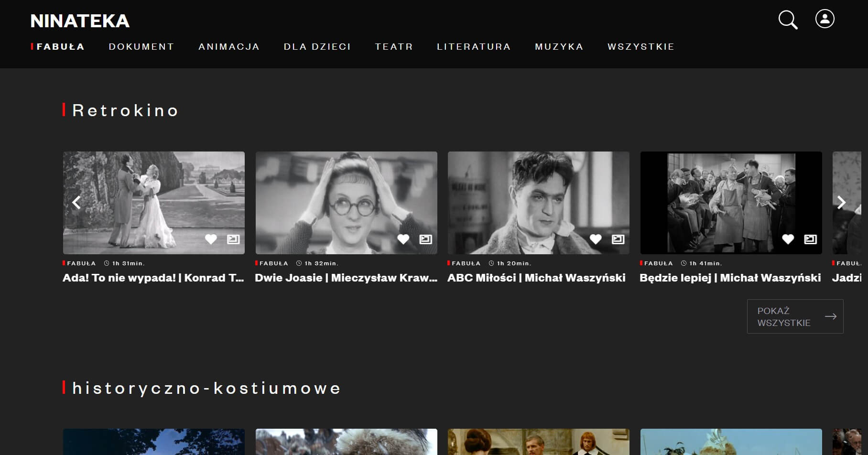Viewport: 868px width, 455px height.
Task: Open the historyczno-kostiumowe section heading
Action: pyautogui.click(x=206, y=388)
